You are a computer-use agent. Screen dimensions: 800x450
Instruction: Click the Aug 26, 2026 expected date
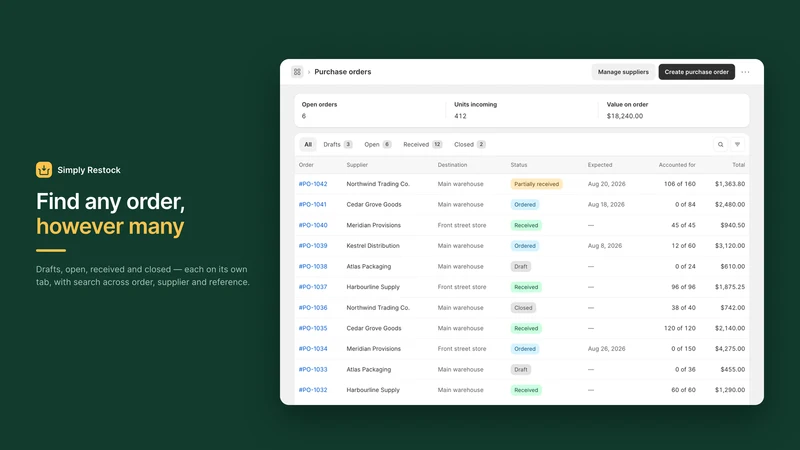[x=606, y=348]
